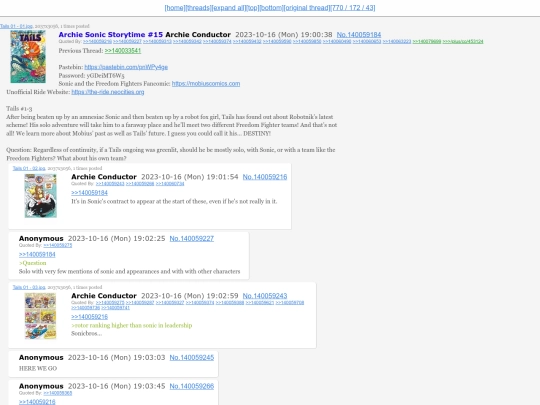Click post number No.140059245

[x=192, y=358]
